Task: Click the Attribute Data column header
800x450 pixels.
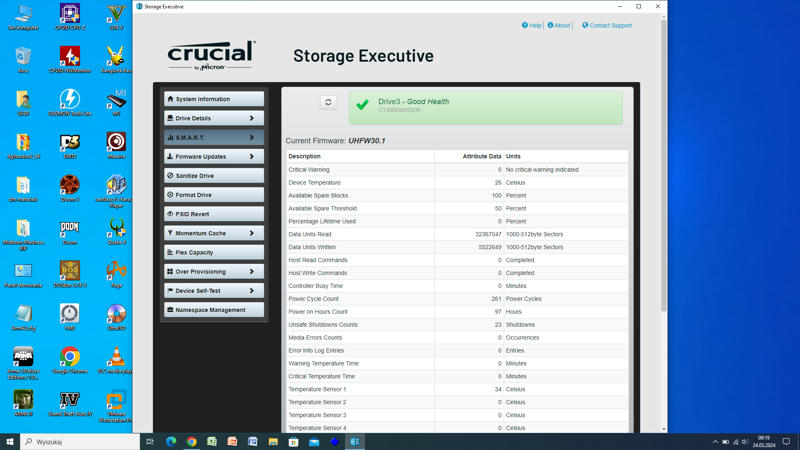Action: click(x=482, y=156)
